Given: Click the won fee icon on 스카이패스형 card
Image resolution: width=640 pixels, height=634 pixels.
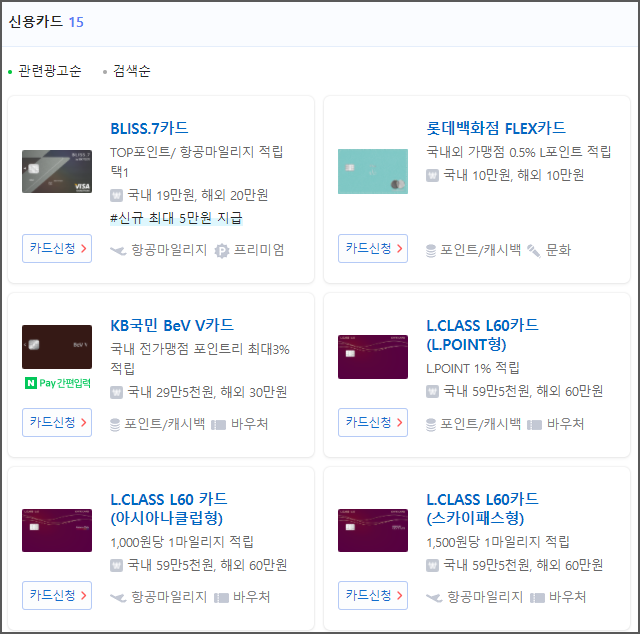Looking at the screenshot, I should (x=432, y=565).
